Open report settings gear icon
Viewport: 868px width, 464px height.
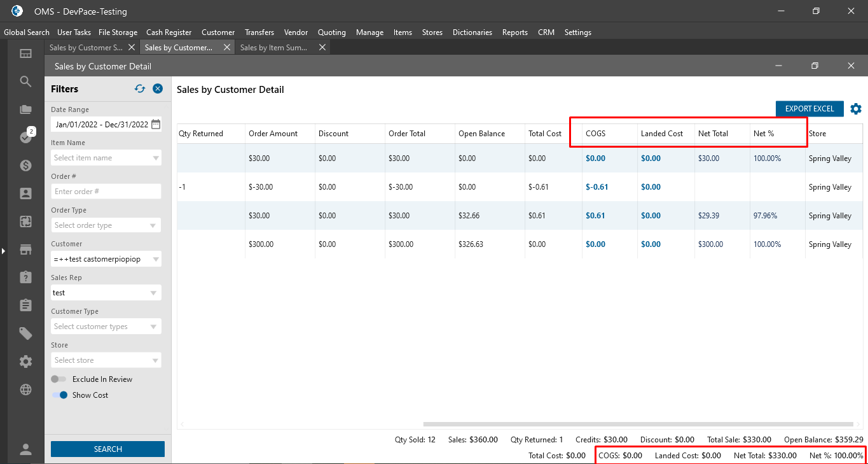pyautogui.click(x=856, y=109)
